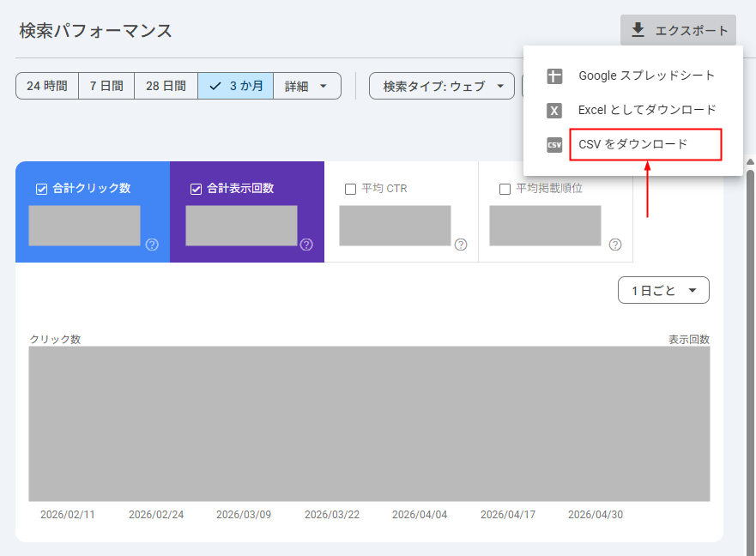This screenshot has height=556, width=756.
Task: Open help icon on 平均掲載順位 card
Action: click(x=615, y=245)
